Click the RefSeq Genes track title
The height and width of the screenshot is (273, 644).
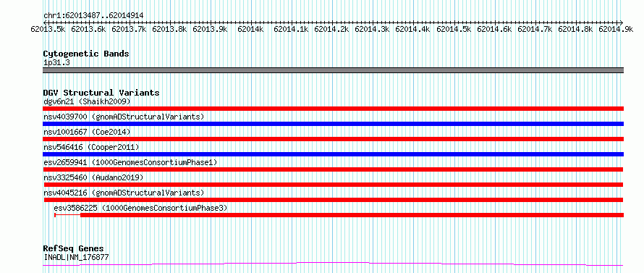73,249
